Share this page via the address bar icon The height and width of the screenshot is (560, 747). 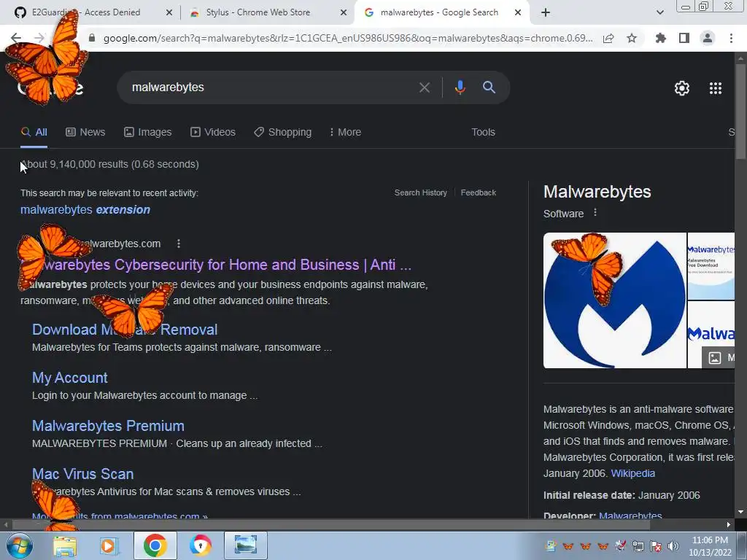(608, 39)
